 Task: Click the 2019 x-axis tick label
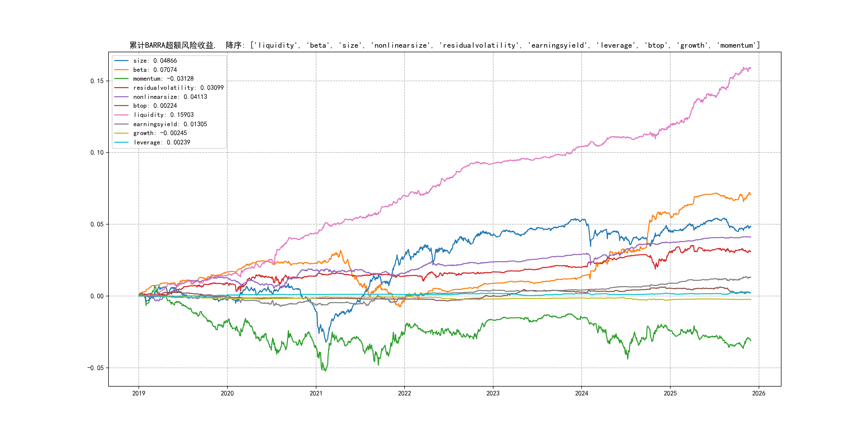coord(139,393)
